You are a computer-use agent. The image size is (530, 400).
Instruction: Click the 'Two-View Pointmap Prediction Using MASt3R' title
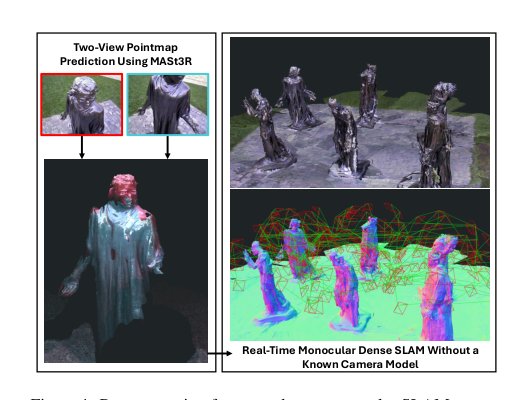pyautogui.click(x=126, y=54)
